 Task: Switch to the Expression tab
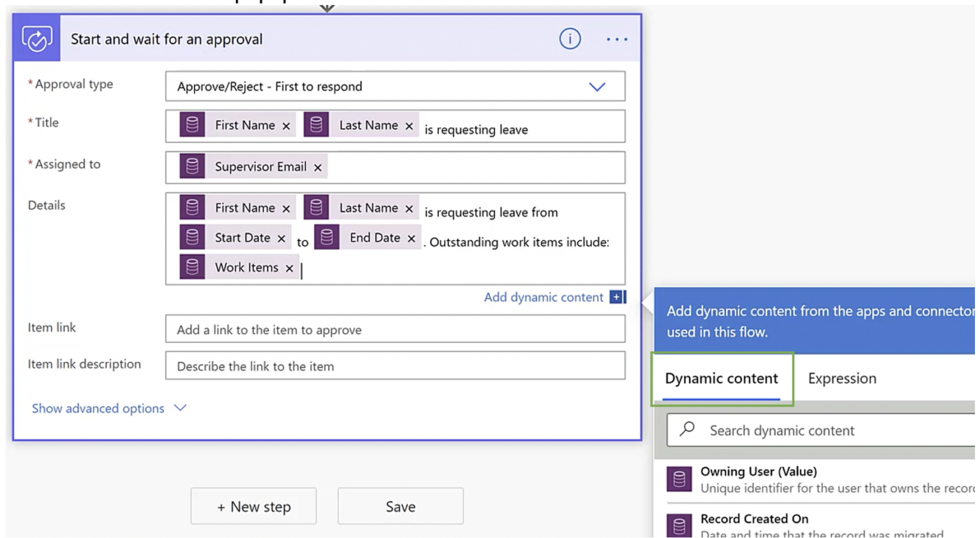[842, 378]
